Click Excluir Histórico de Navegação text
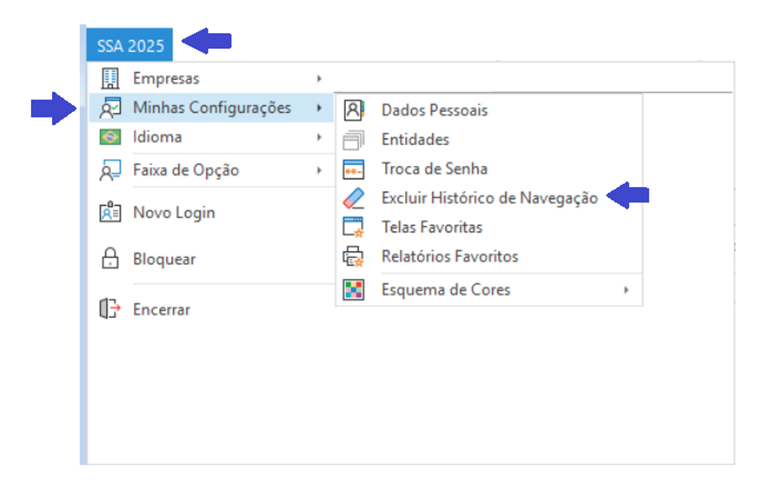 pyautogui.click(x=489, y=198)
